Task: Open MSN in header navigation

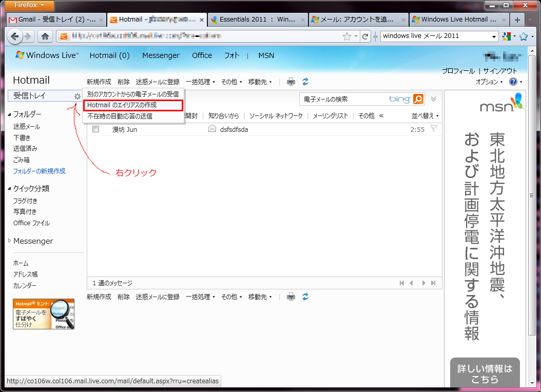Action: click(x=266, y=55)
